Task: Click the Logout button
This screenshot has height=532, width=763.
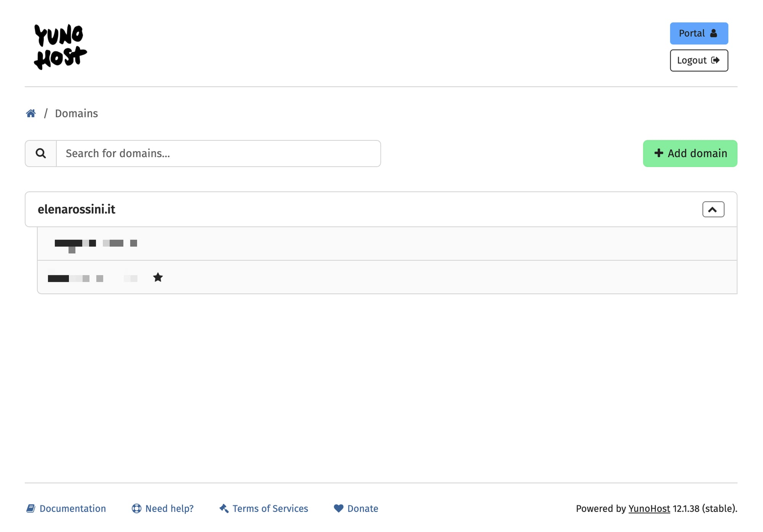Action: coord(699,60)
